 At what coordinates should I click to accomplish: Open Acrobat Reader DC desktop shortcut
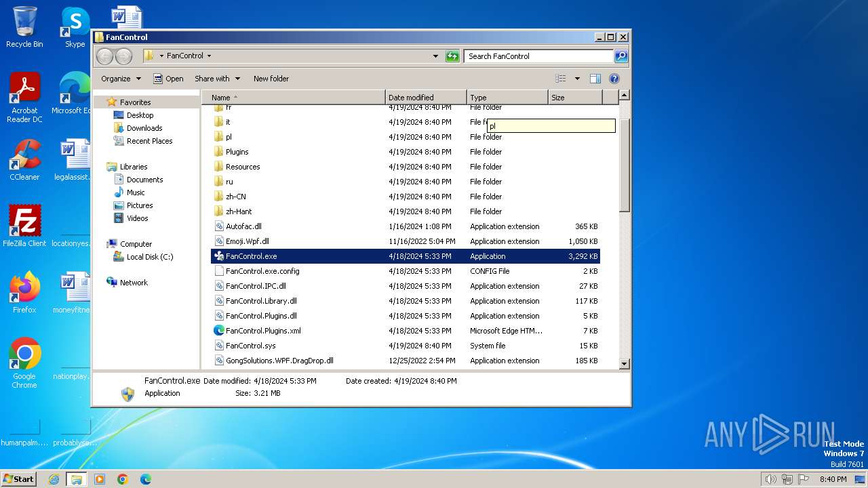(x=24, y=98)
